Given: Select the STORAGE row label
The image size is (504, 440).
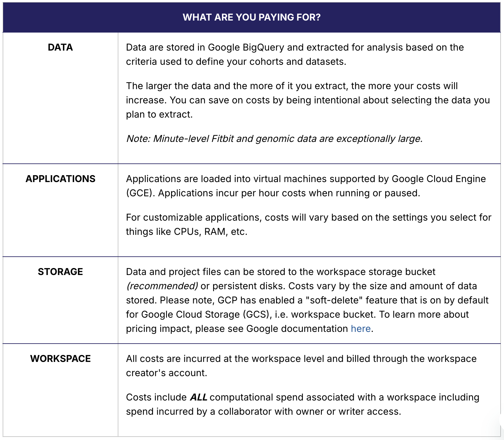Looking at the screenshot, I should [60, 272].
